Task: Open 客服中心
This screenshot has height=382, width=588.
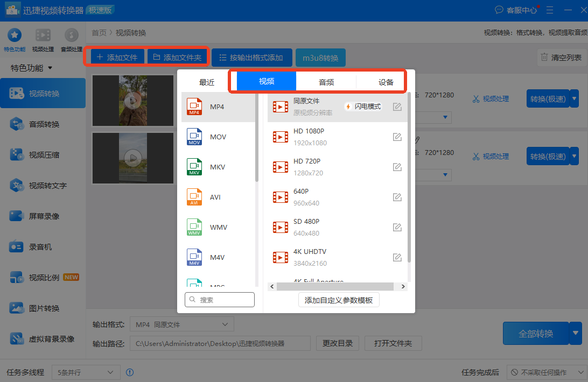Action: (x=516, y=10)
